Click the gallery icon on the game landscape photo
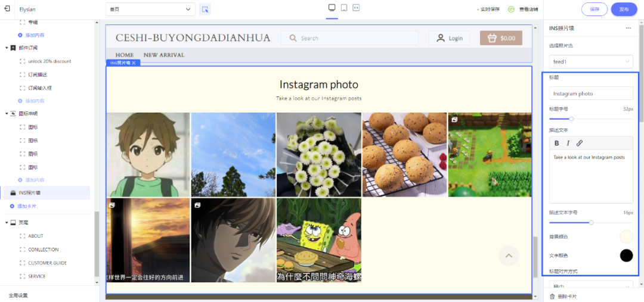Image resolution: width=644 pixels, height=302 pixels. tap(454, 119)
